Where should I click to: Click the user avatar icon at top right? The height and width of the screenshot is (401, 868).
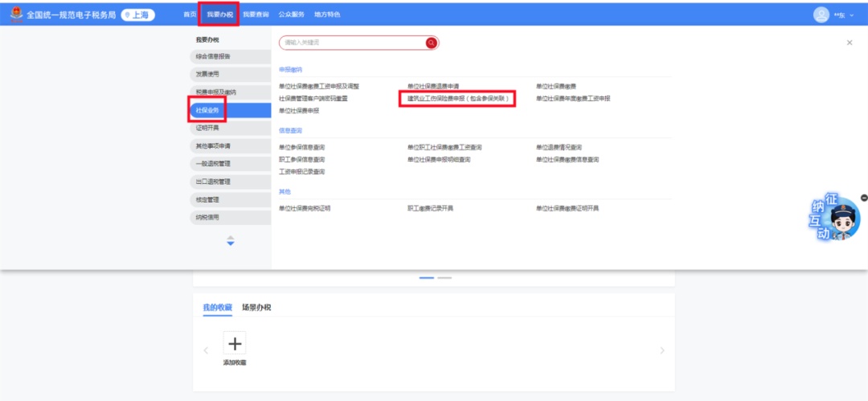pyautogui.click(x=821, y=15)
